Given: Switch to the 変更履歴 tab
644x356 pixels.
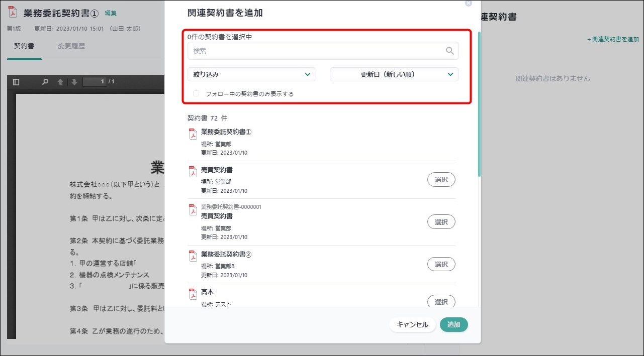Looking at the screenshot, I should [71, 46].
